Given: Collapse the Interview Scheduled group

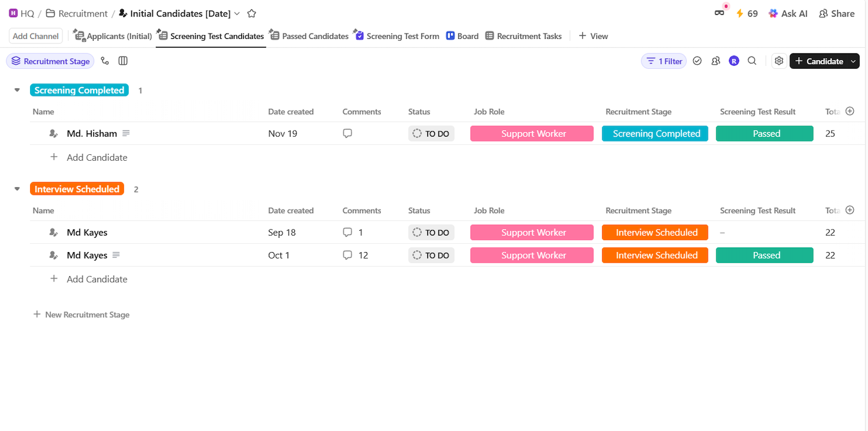Looking at the screenshot, I should click(17, 189).
